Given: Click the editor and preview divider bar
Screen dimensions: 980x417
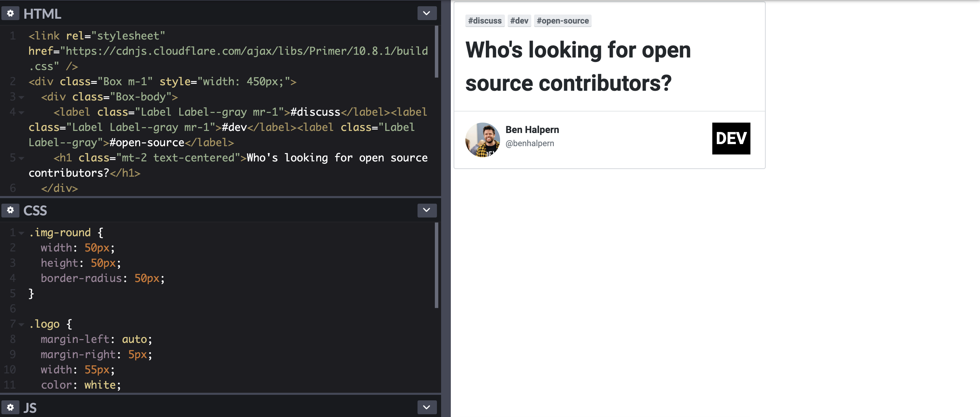Looking at the screenshot, I should tap(446, 208).
